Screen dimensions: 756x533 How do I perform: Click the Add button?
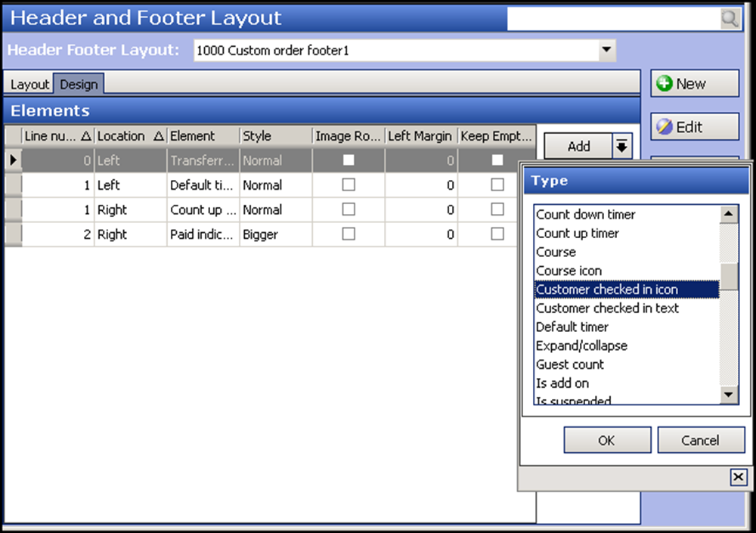tap(578, 146)
